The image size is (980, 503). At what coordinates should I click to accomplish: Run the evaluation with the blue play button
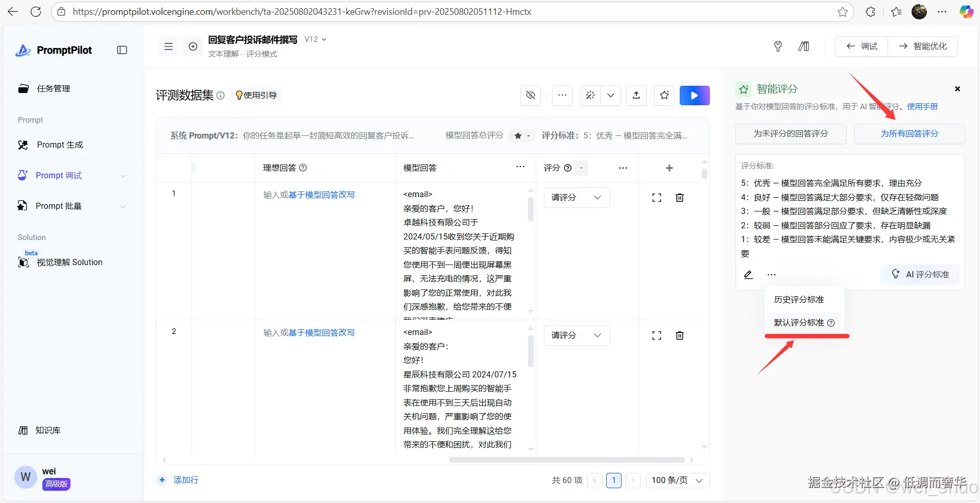[x=695, y=95]
